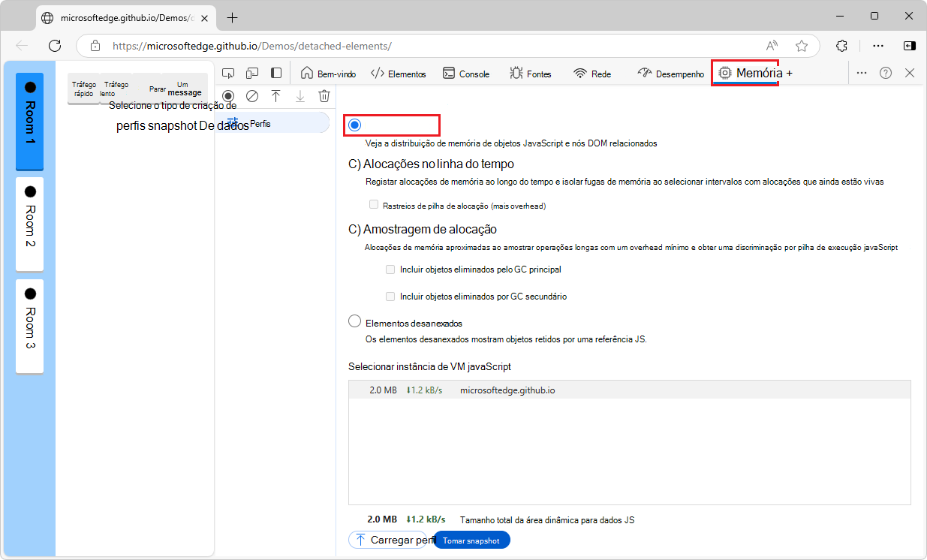
Task: Click the record heap profile icon
Action: [x=228, y=96]
